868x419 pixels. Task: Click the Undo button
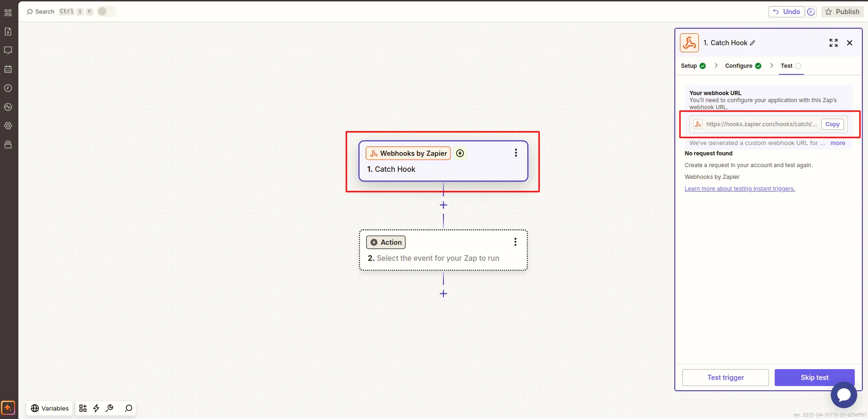(786, 12)
